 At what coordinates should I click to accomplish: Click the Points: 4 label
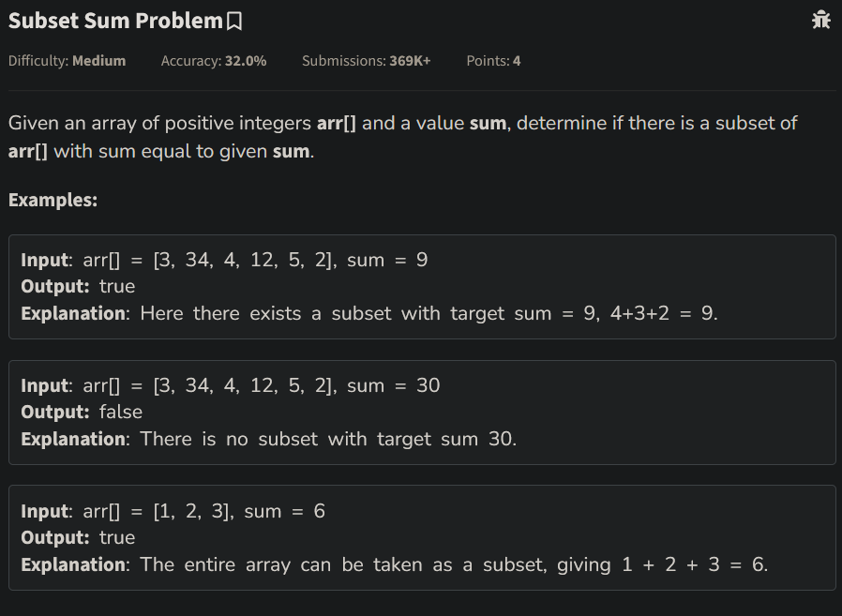point(493,61)
